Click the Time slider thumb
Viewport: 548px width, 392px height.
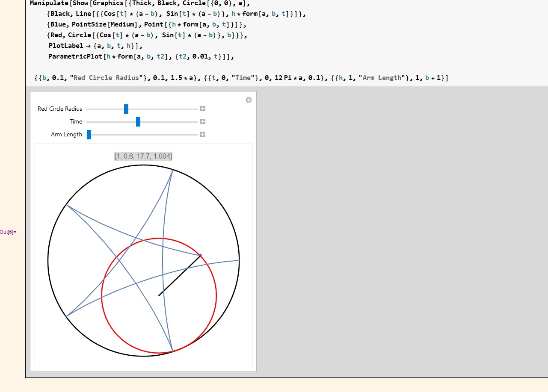tap(138, 122)
